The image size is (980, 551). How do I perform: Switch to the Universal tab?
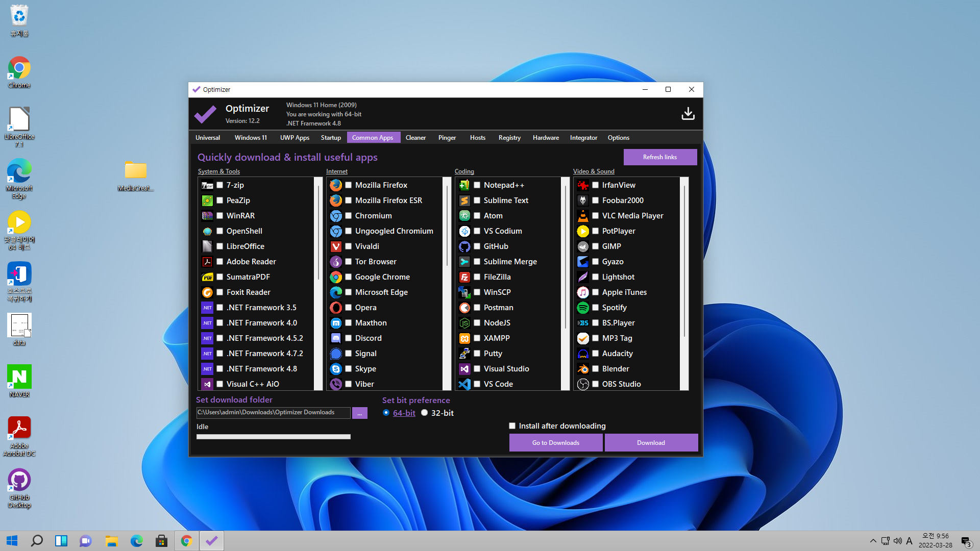coord(208,138)
